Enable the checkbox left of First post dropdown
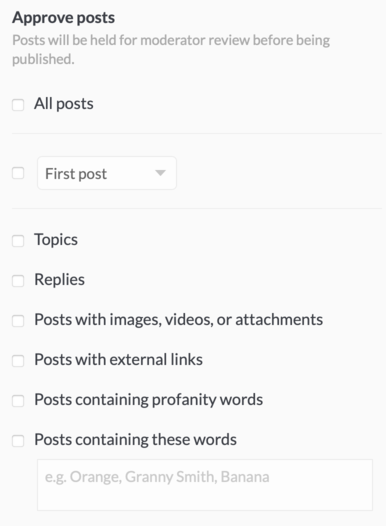Viewport: 386px width, 526px height. tap(18, 173)
